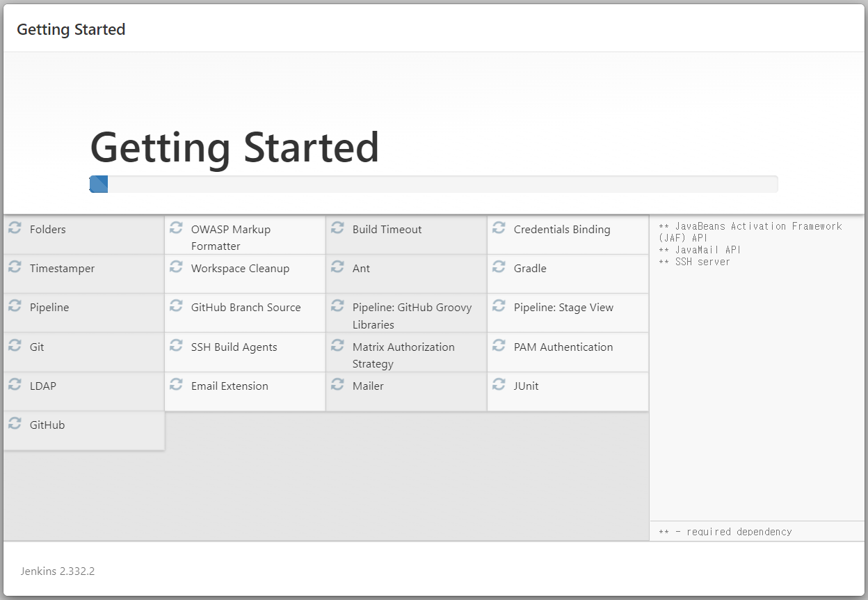The height and width of the screenshot is (600, 868).
Task: Select the Matrix Authorization Strategy label
Action: pos(403,355)
